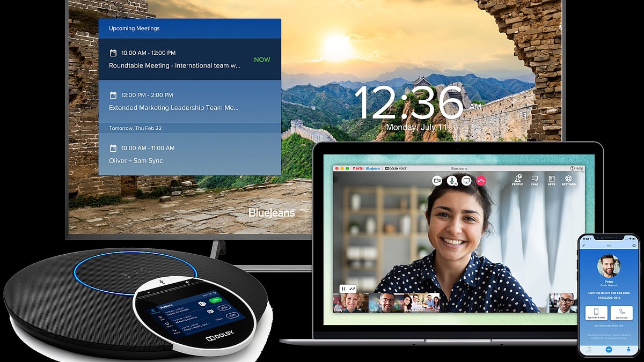Toggle the camera in the call toolbar

point(437,181)
